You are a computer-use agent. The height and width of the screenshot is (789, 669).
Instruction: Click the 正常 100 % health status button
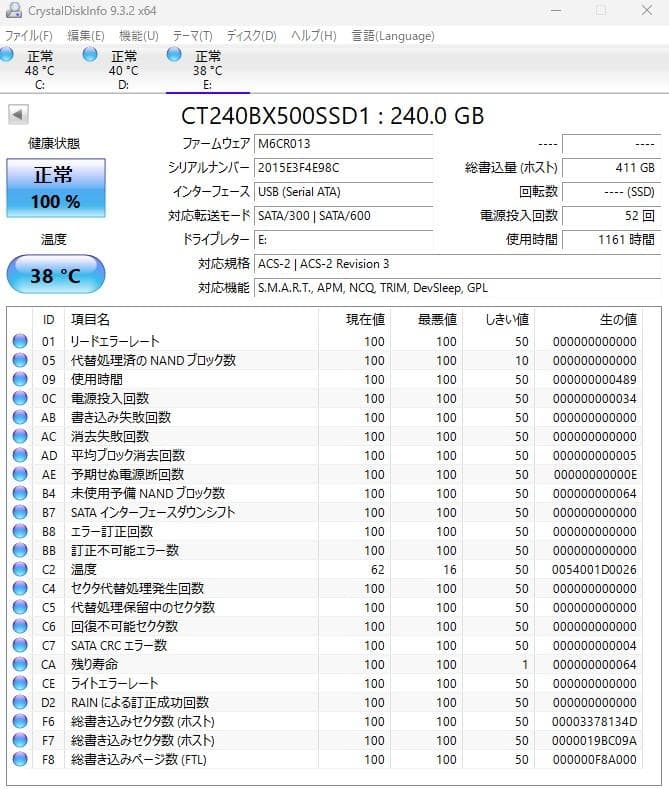click(56, 188)
